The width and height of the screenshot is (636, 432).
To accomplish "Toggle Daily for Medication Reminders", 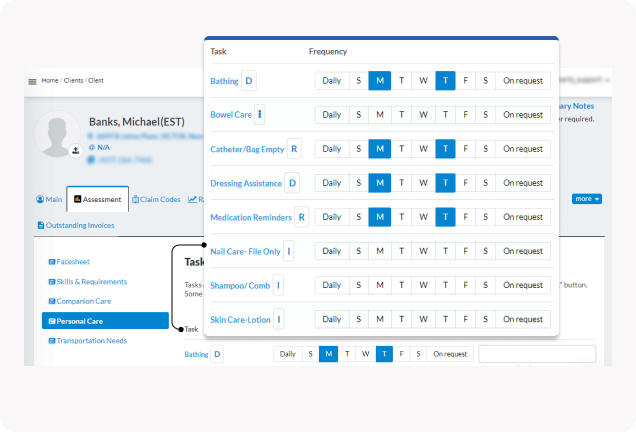I will (x=332, y=217).
